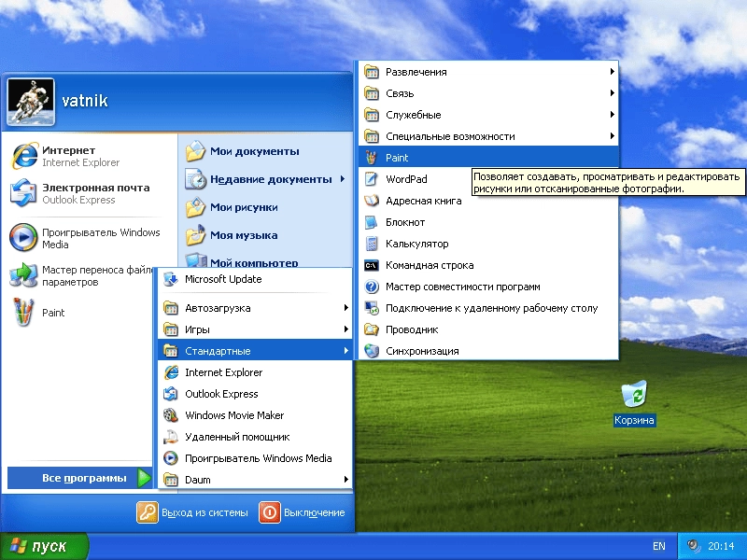
Task: Click the tray icon beside the clock
Action: 694,546
